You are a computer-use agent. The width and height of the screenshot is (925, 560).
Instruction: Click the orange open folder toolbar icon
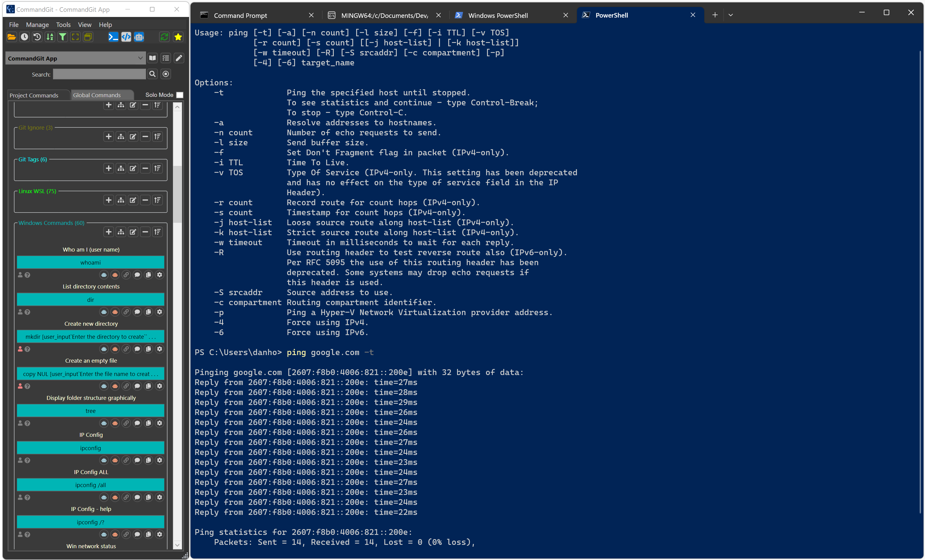pos(12,37)
